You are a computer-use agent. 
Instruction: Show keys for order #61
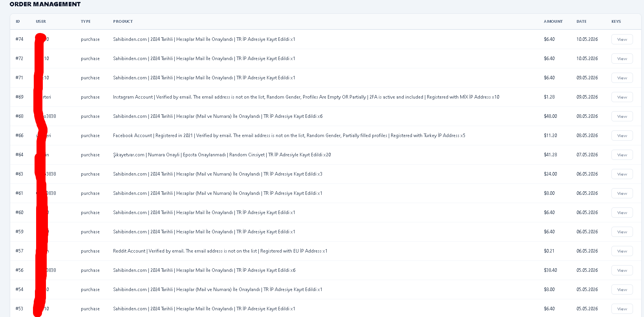(x=622, y=193)
